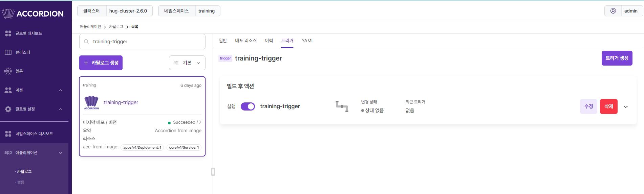Collapse the 애플리케이션 sidebar menu
Image resolution: width=644 pixels, height=194 pixels.
(x=61, y=153)
